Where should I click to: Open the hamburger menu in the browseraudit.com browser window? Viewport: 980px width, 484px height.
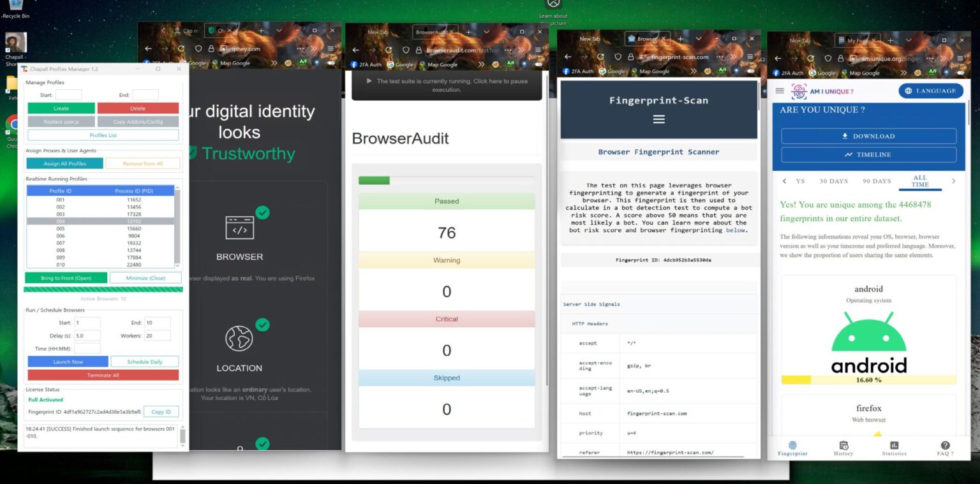[539, 50]
